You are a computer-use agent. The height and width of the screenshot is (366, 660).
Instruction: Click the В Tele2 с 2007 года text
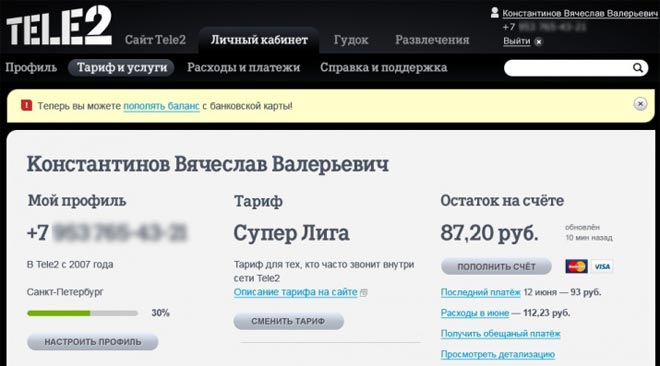(x=70, y=265)
